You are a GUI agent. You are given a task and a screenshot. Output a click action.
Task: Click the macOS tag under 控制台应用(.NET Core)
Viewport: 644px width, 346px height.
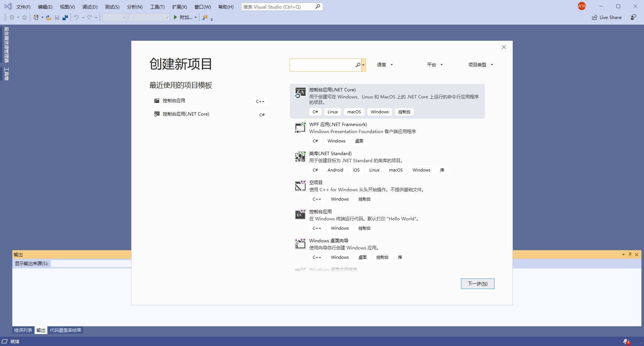pyautogui.click(x=354, y=112)
